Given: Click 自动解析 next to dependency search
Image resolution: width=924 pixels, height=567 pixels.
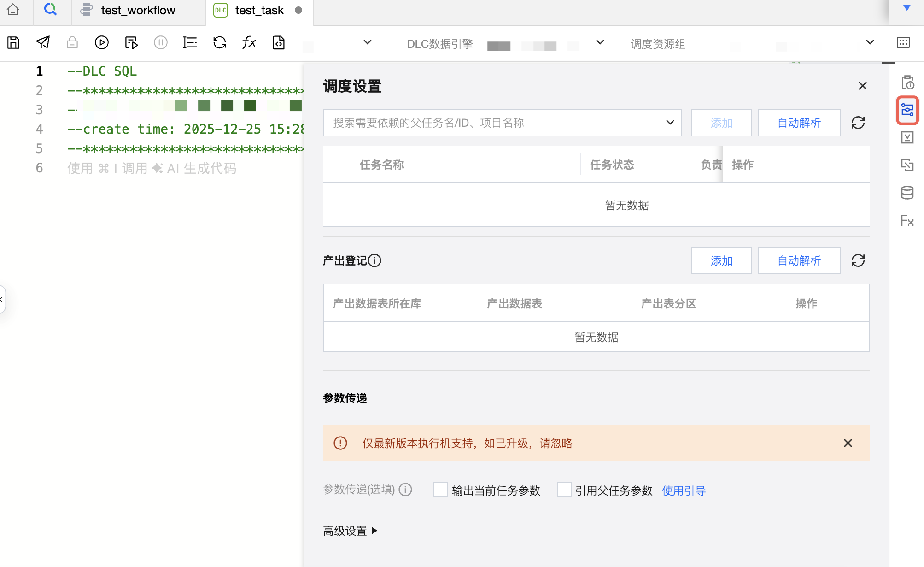Looking at the screenshot, I should (x=799, y=123).
